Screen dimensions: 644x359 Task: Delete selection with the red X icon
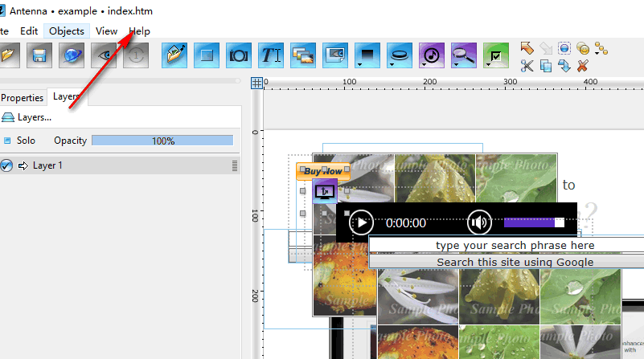582,66
